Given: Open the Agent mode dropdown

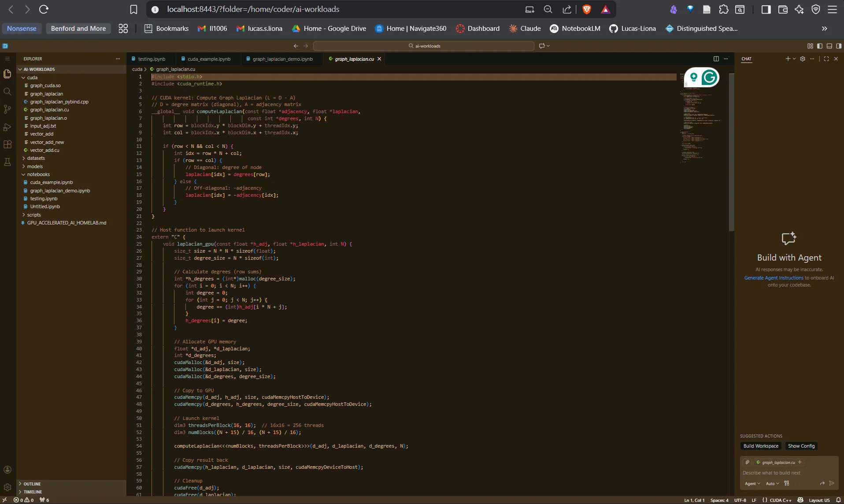Looking at the screenshot, I should [752, 483].
